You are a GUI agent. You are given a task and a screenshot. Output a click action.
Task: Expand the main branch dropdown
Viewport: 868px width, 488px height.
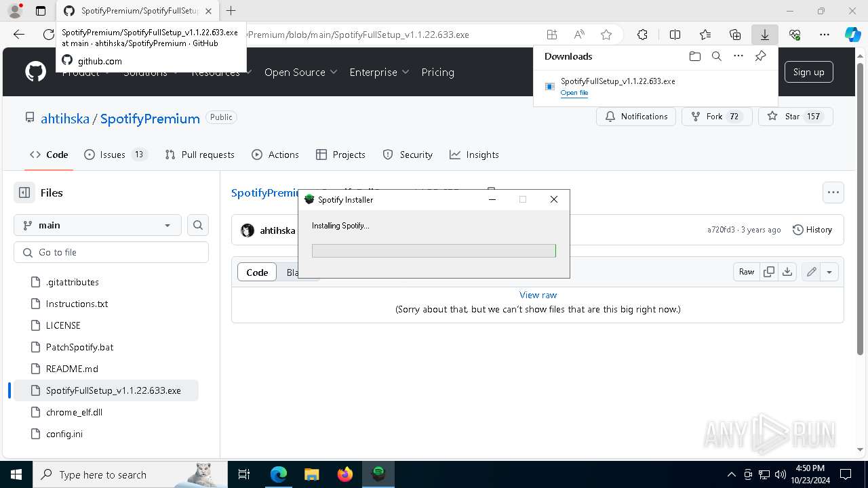click(98, 225)
